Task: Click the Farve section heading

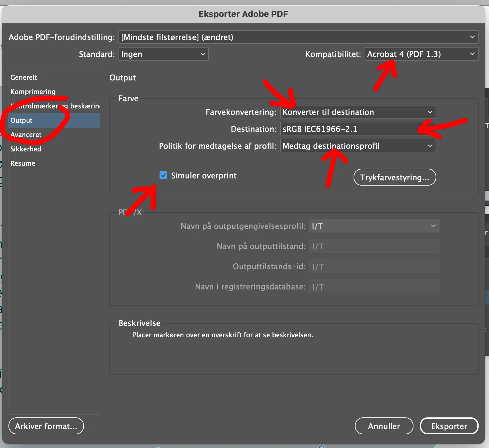Action: pos(128,99)
